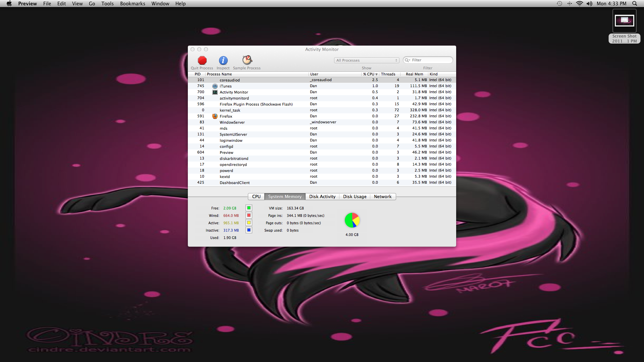
Task: Click the red Wired memory color swatch
Action: click(x=249, y=216)
